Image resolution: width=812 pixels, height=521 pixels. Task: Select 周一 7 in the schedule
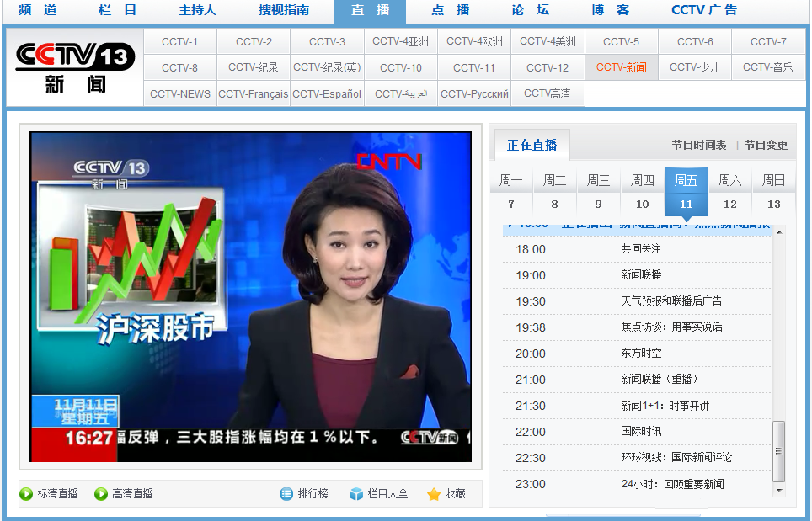511,191
